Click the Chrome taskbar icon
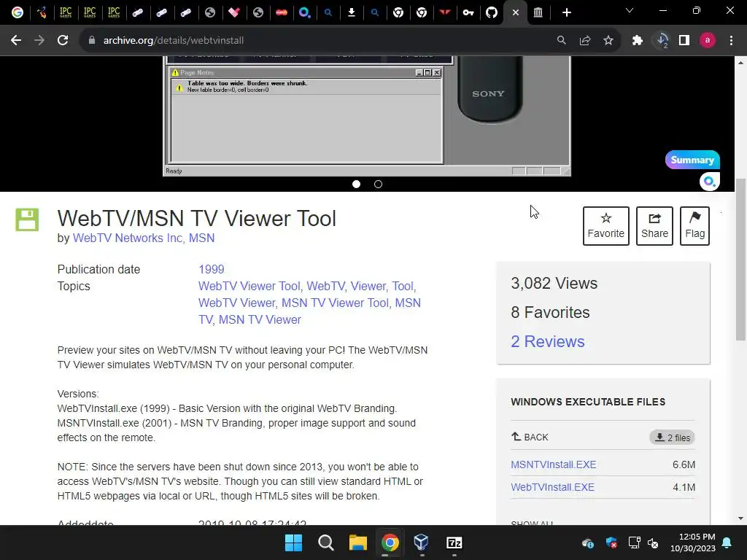The width and height of the screenshot is (747, 560). [390, 542]
